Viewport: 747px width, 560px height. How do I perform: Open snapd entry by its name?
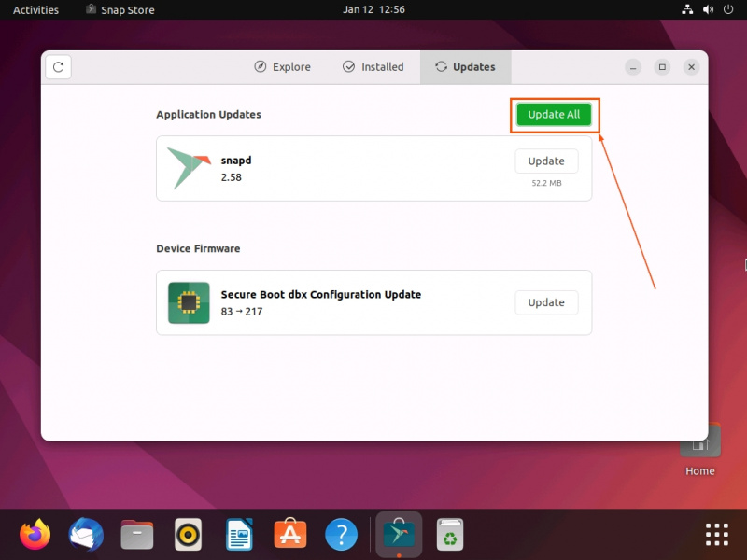coord(236,161)
